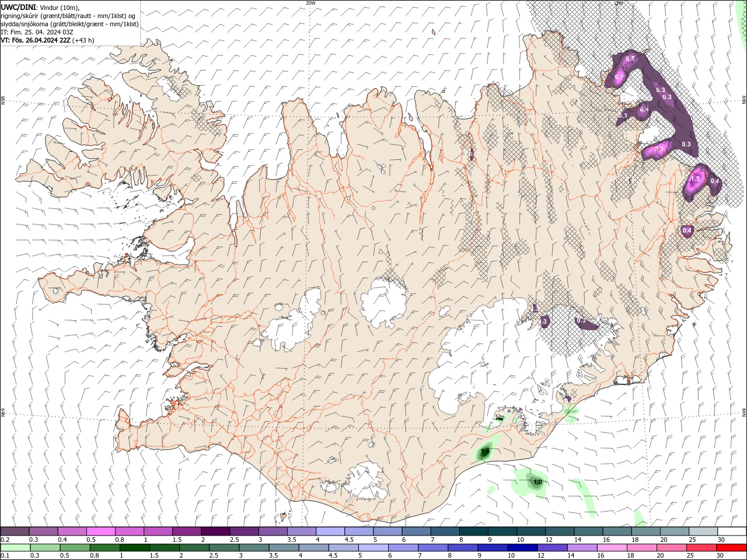The width and height of the screenshot is (747, 560).
Task: Select the bright red 30 swatch in rain scale
Action: (731, 548)
